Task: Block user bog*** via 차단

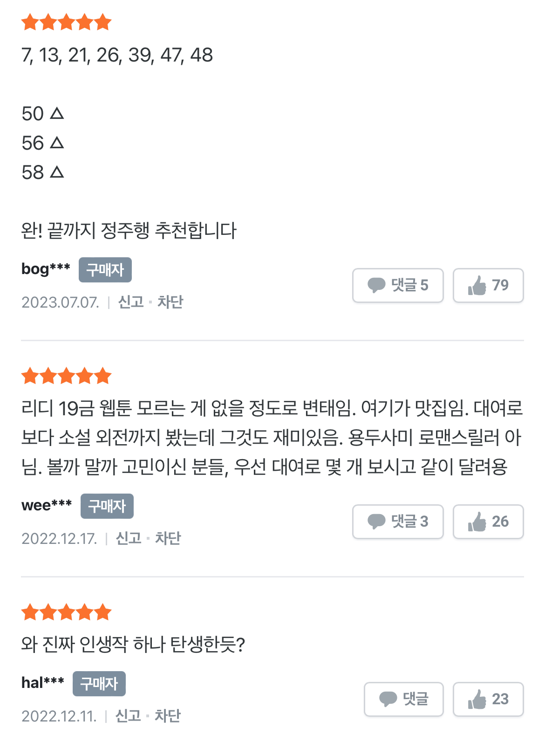Action: coord(170,302)
